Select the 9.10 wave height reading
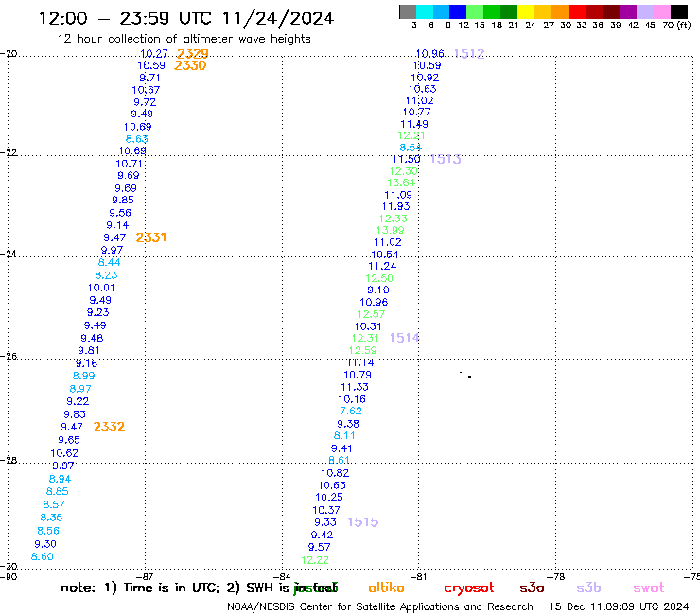 (378, 290)
